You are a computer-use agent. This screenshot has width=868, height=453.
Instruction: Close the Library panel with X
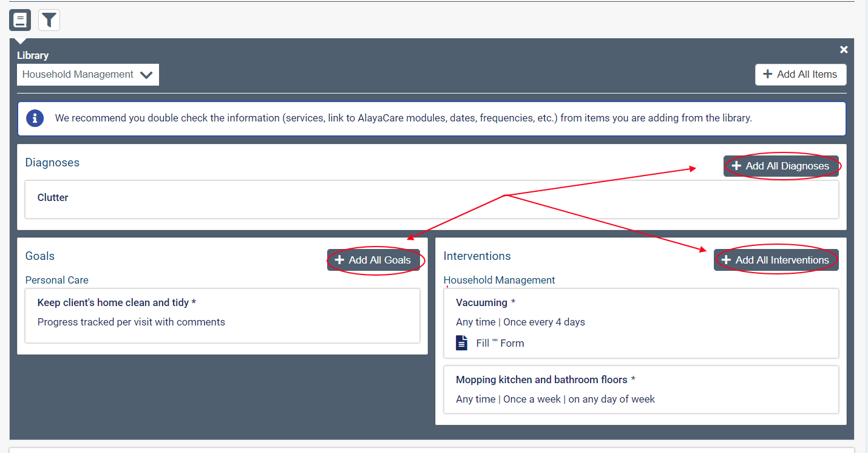pos(843,50)
